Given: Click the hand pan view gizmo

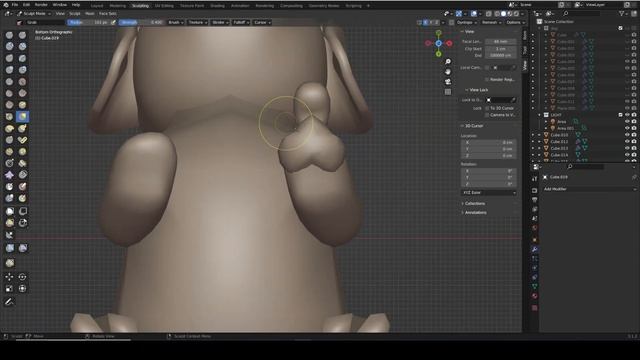Looking at the screenshot, I should point(448,72).
